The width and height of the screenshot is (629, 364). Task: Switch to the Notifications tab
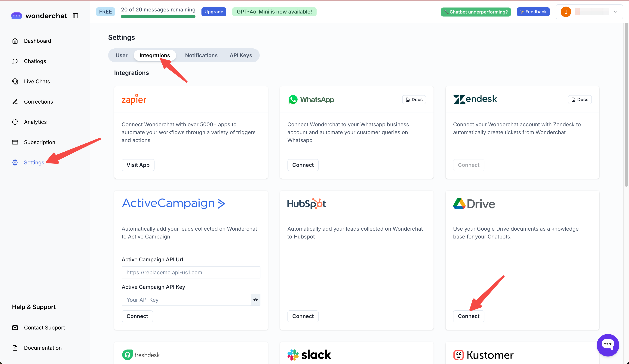point(201,55)
